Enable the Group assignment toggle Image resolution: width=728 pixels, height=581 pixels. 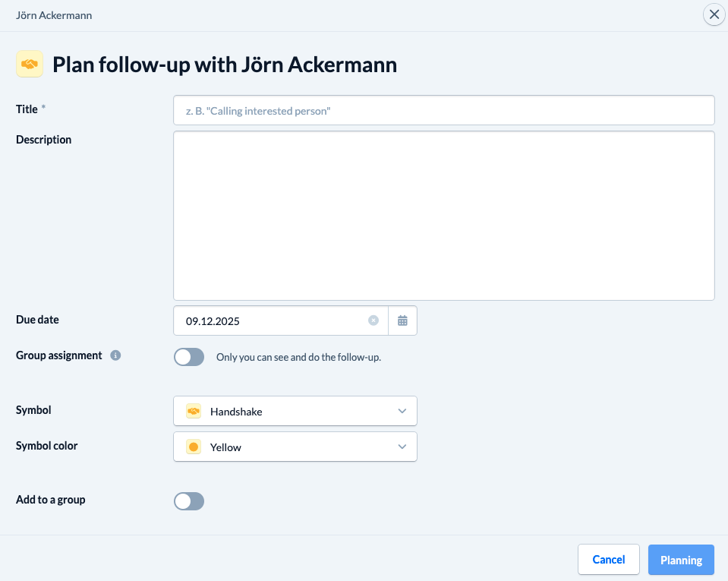[x=189, y=357]
